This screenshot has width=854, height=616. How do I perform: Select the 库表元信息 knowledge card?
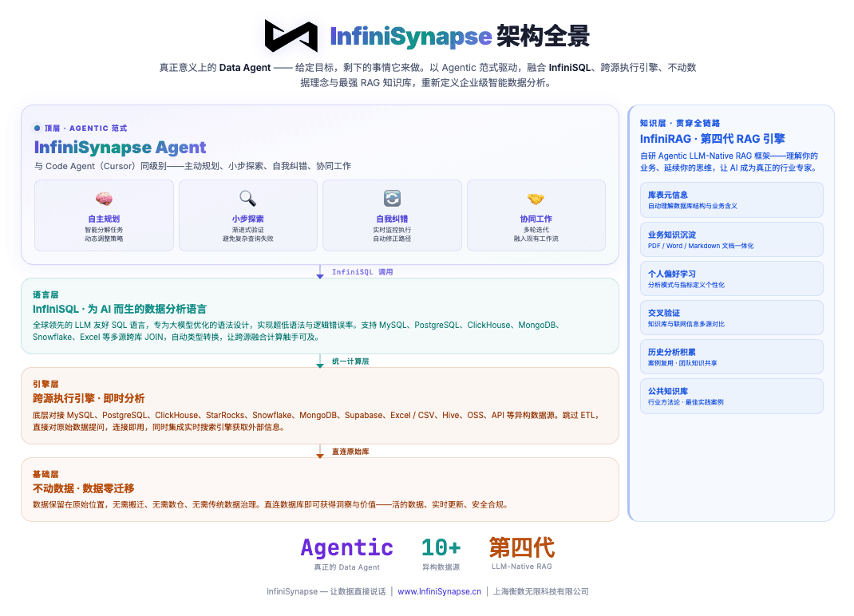(731, 200)
